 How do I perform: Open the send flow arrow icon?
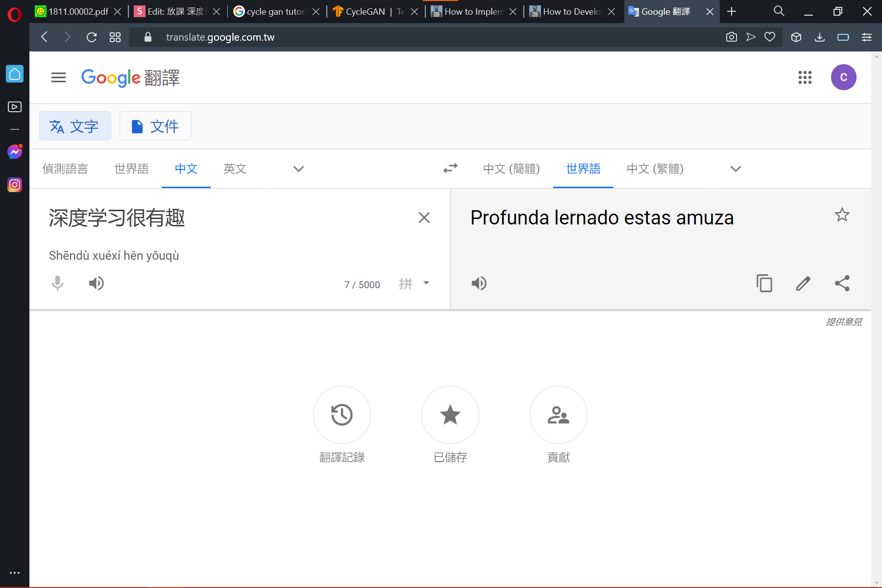[x=751, y=37]
